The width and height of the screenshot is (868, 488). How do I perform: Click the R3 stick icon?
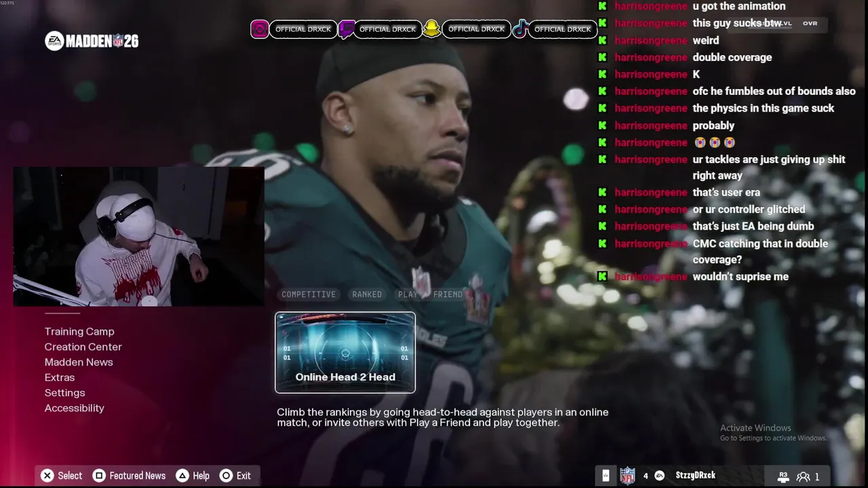coord(783,476)
